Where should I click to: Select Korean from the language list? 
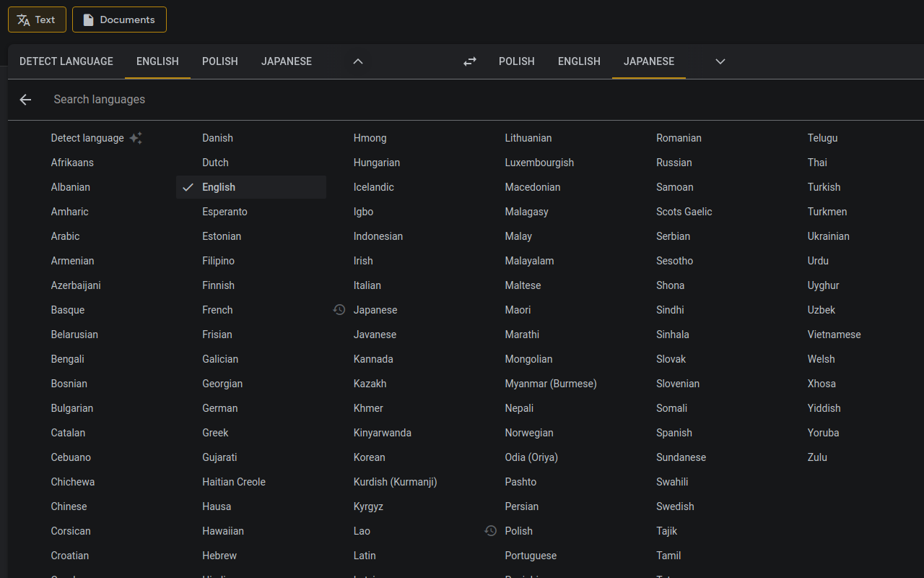click(370, 457)
